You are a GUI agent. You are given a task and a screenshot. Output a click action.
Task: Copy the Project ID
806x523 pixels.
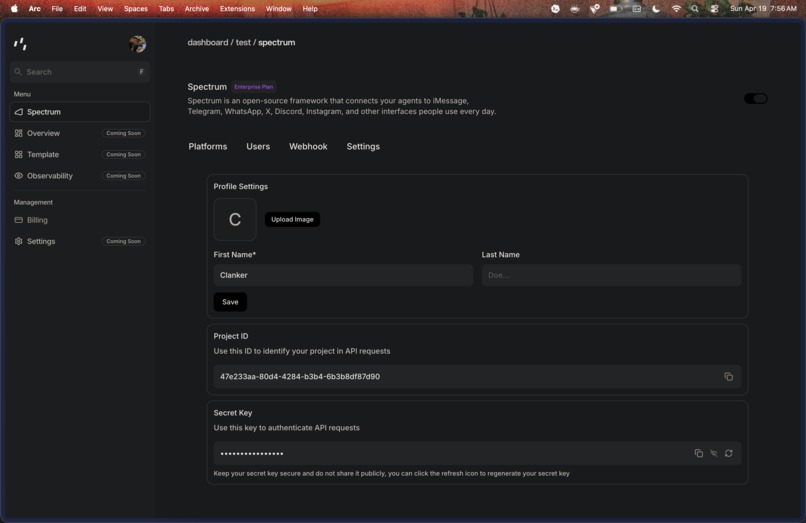pos(728,376)
